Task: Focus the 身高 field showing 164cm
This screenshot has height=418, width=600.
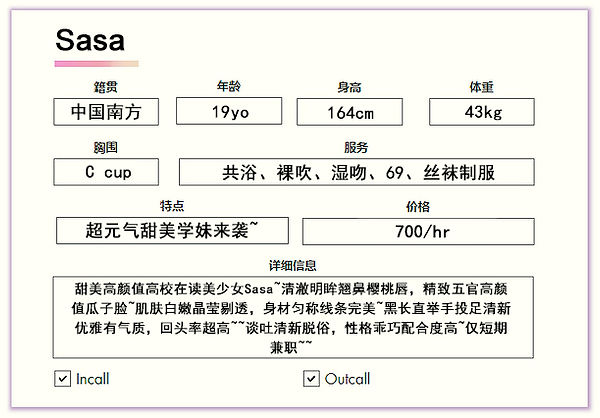Action: tap(350, 112)
